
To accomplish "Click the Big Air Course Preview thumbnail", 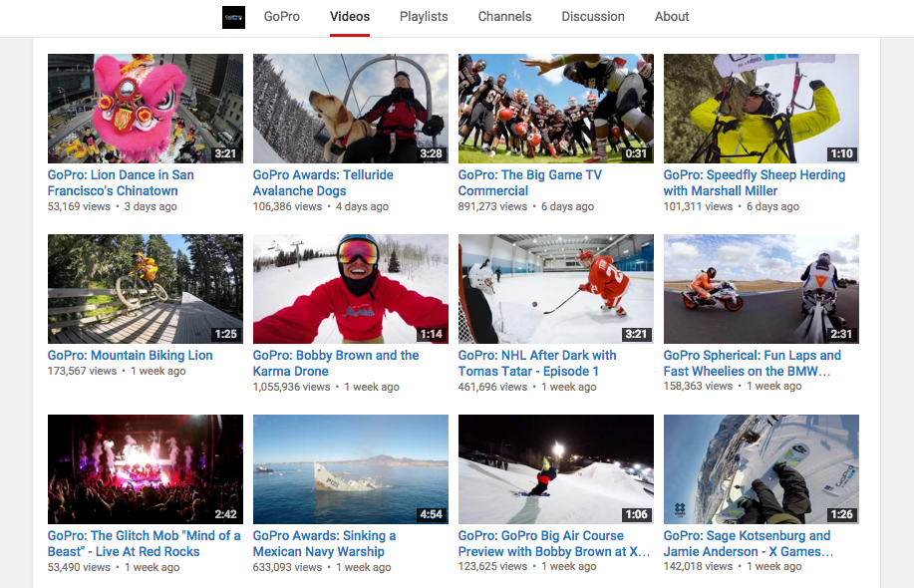I will [555, 469].
